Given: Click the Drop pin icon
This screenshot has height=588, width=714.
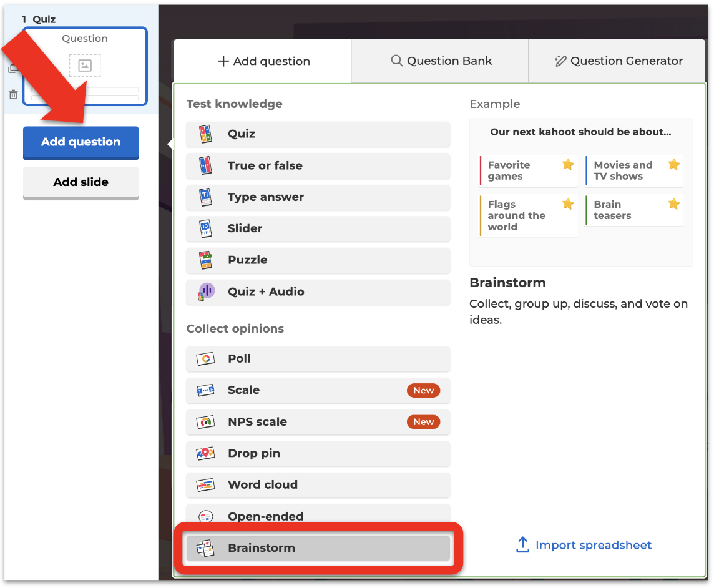Looking at the screenshot, I should point(206,453).
